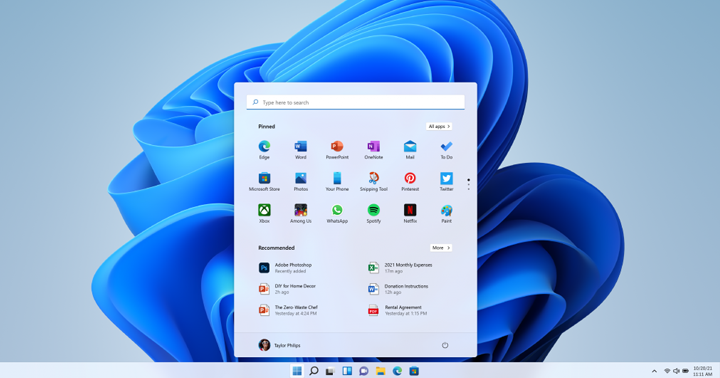Launch Among Us game
This screenshot has height=378, width=720.
(300, 214)
